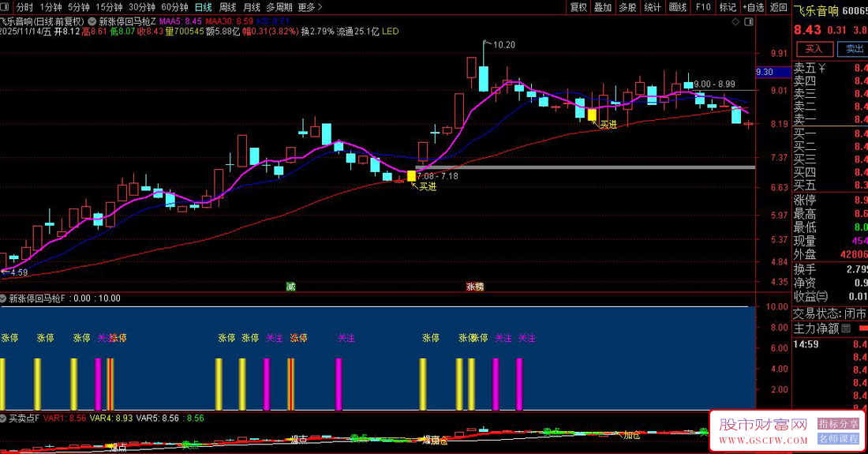The height and width of the screenshot is (454, 868).
Task: Expand the 更多 > period options
Action: 310,7
